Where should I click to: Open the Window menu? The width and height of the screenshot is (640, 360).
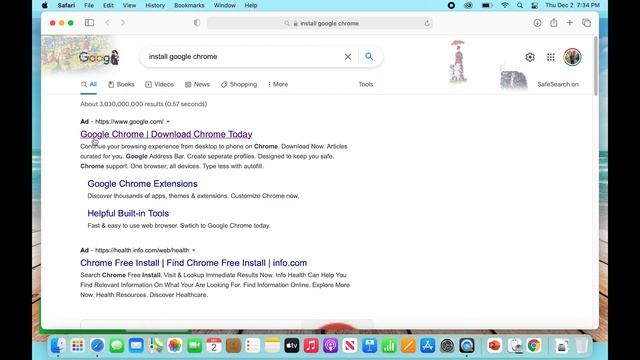click(224, 5)
